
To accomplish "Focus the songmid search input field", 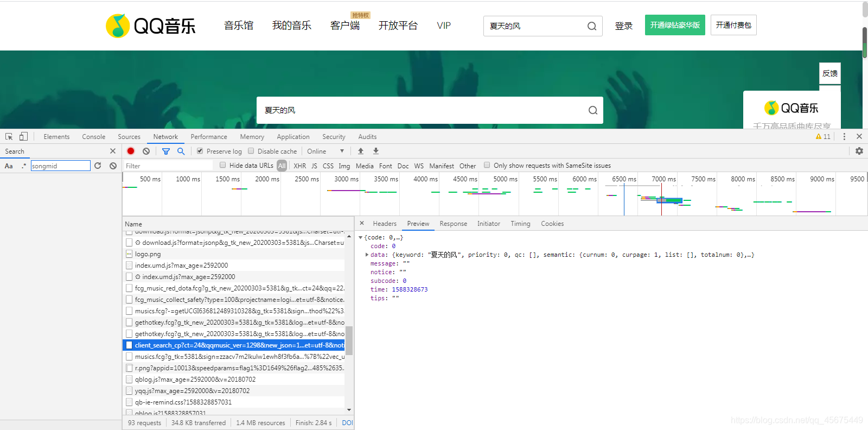I will coord(61,166).
